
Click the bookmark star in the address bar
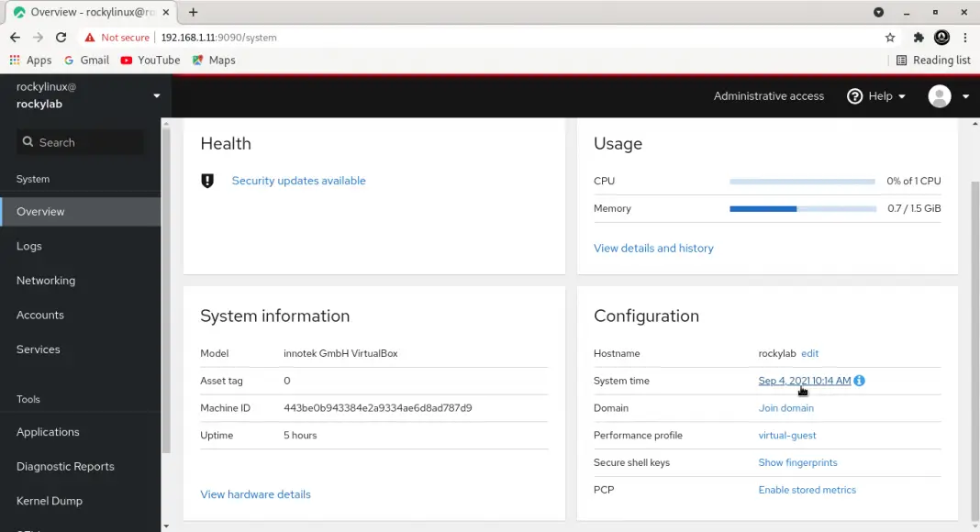(890, 38)
